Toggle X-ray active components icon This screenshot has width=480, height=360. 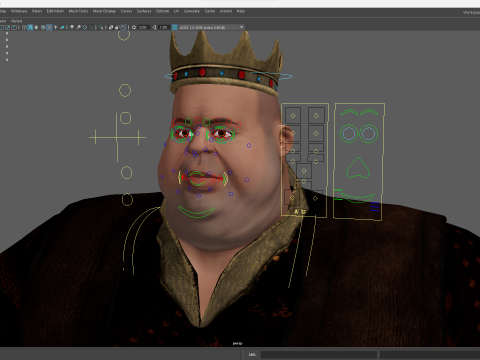117,27
